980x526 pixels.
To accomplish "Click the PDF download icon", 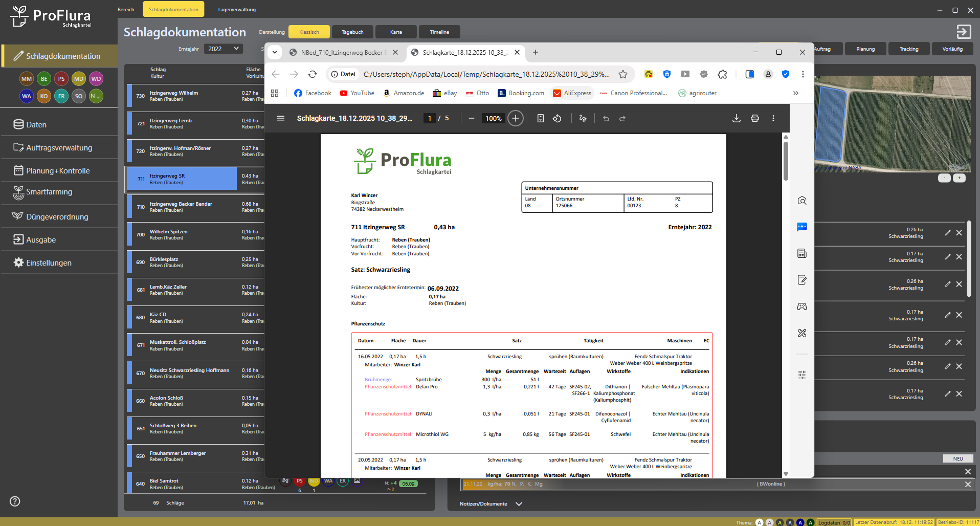I will coord(736,118).
